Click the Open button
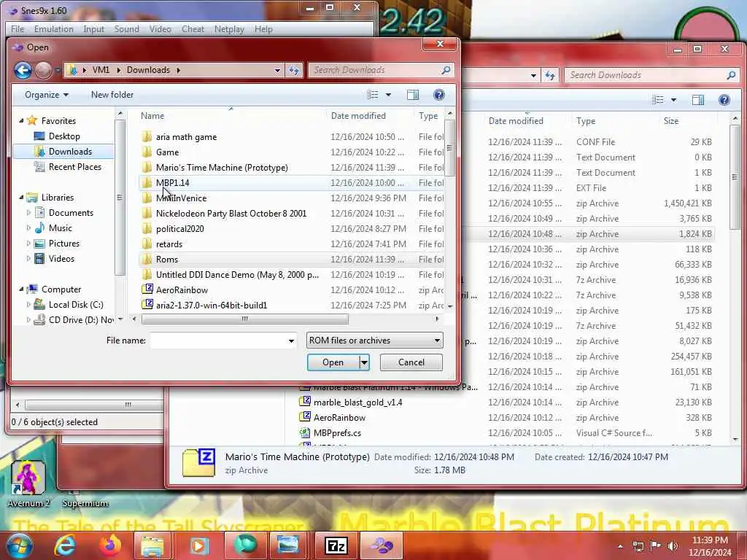 [x=333, y=362]
